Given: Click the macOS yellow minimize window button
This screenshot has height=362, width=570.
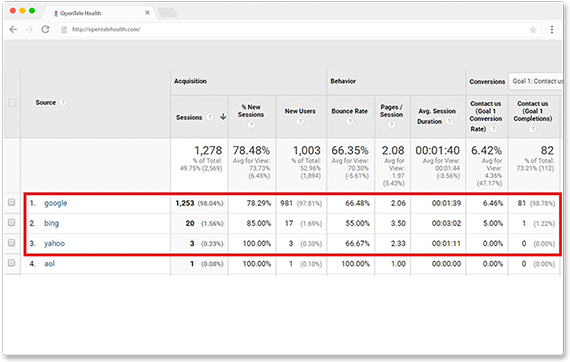Looking at the screenshot, I should 22,11.
